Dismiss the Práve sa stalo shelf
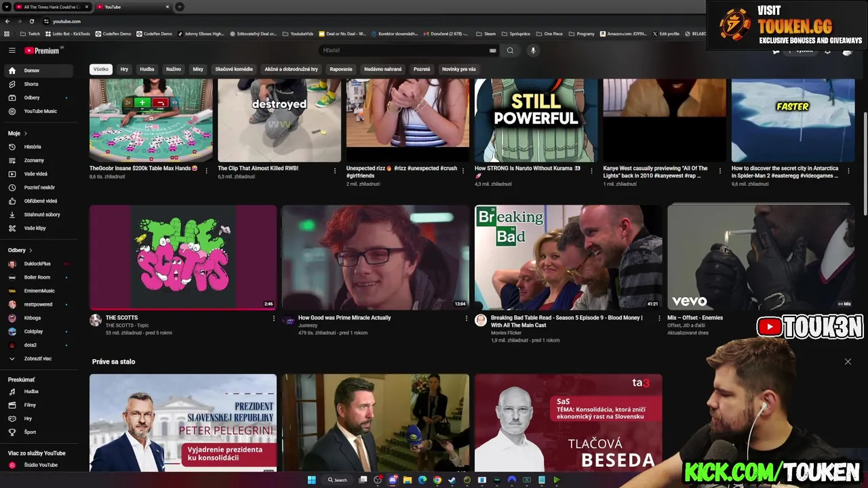 (x=848, y=362)
